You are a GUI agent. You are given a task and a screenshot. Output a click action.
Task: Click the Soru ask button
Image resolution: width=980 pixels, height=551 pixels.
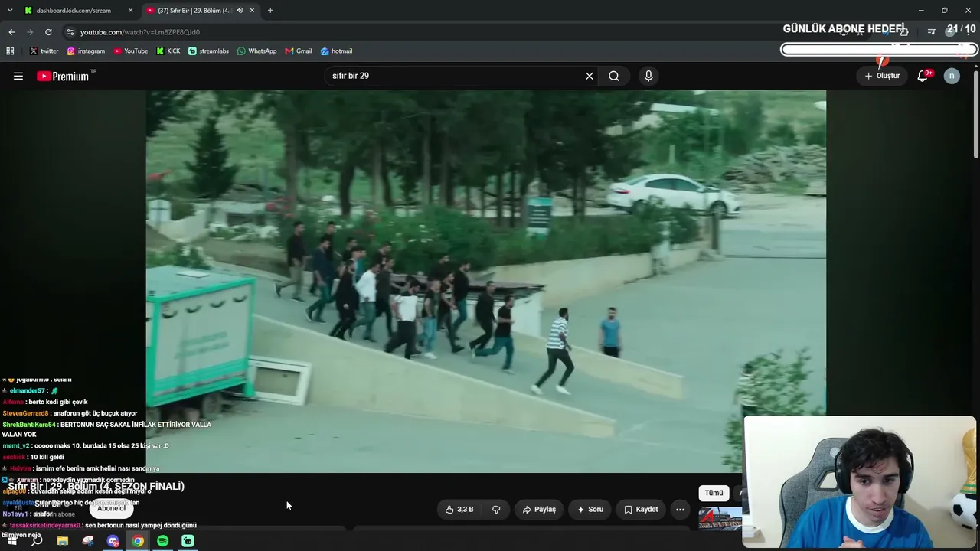coord(590,509)
